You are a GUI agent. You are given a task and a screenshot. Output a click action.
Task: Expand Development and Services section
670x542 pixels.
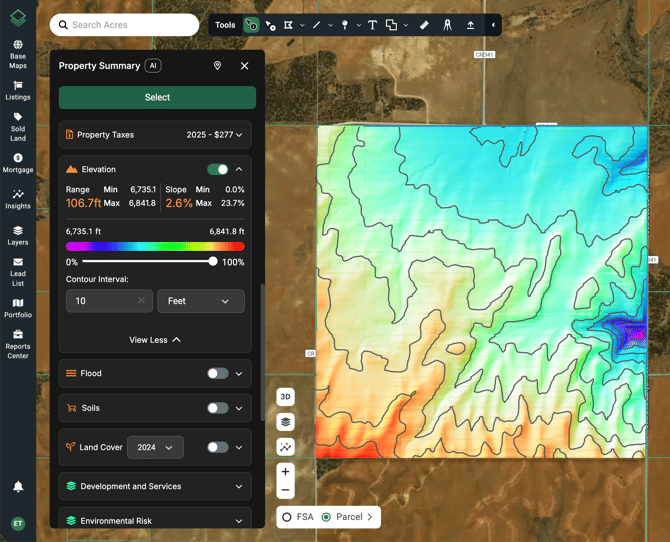(x=155, y=487)
